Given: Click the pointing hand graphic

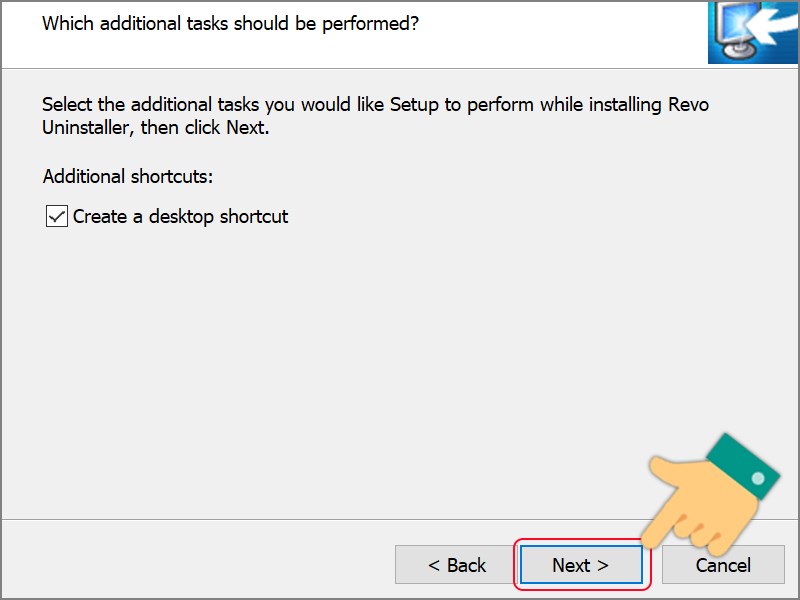Looking at the screenshot, I should pos(709,495).
